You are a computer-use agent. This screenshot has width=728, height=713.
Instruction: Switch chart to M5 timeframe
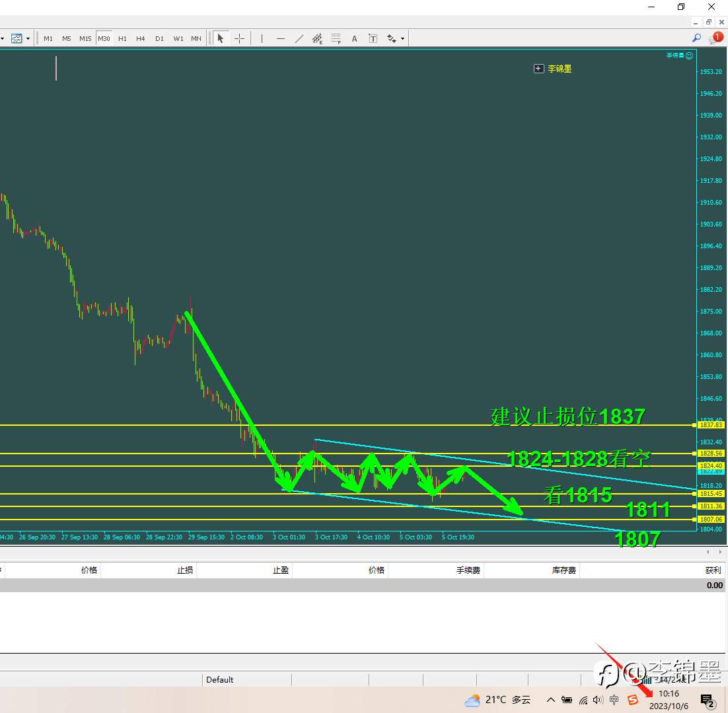[x=67, y=38]
